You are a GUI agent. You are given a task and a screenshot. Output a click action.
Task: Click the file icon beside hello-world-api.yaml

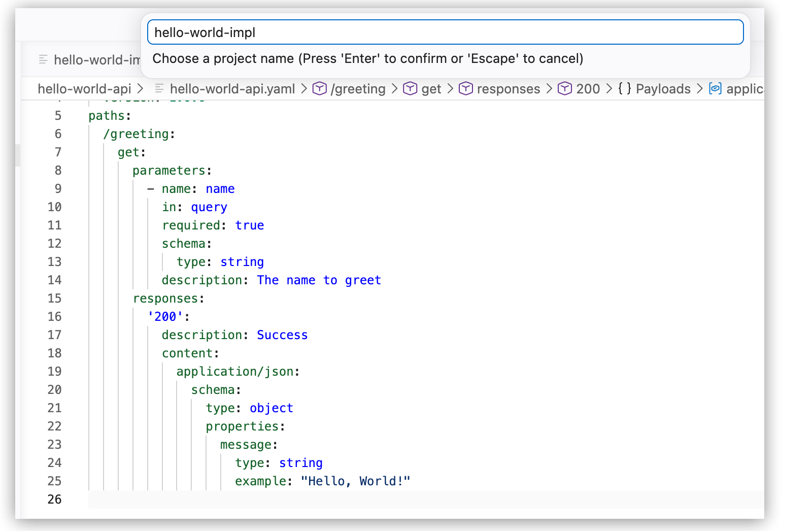tap(159, 89)
